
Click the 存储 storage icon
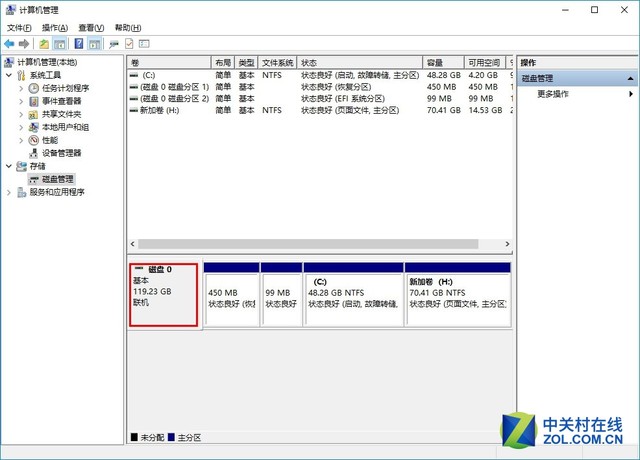[21, 166]
